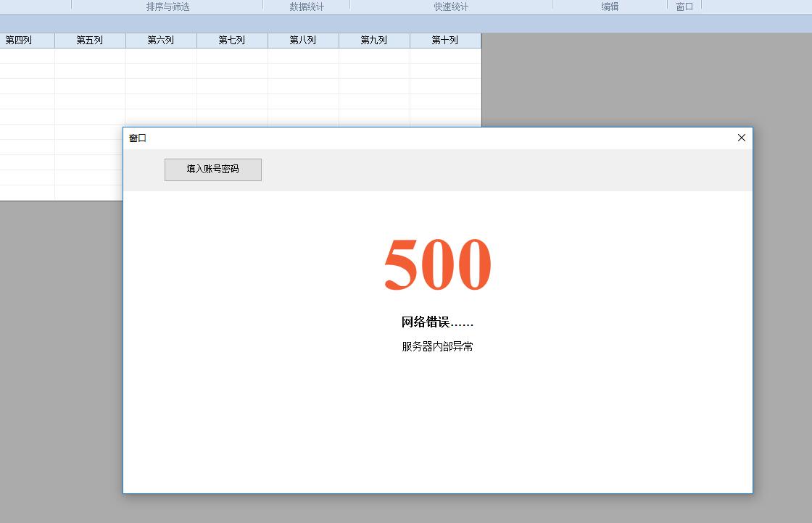Open the 数据统计 ribbon menu
The height and width of the screenshot is (523, 812).
coord(306,6)
